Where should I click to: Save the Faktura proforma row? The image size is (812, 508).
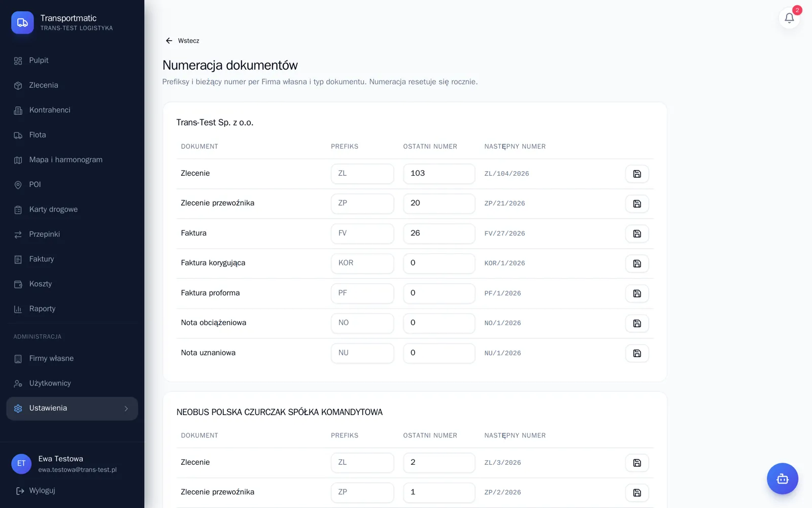coord(637,294)
